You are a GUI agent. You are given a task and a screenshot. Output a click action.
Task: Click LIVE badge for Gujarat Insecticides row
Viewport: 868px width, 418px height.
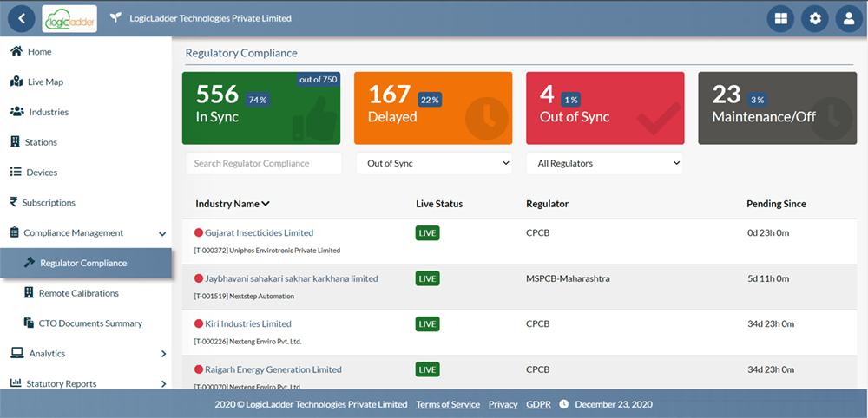click(x=427, y=233)
